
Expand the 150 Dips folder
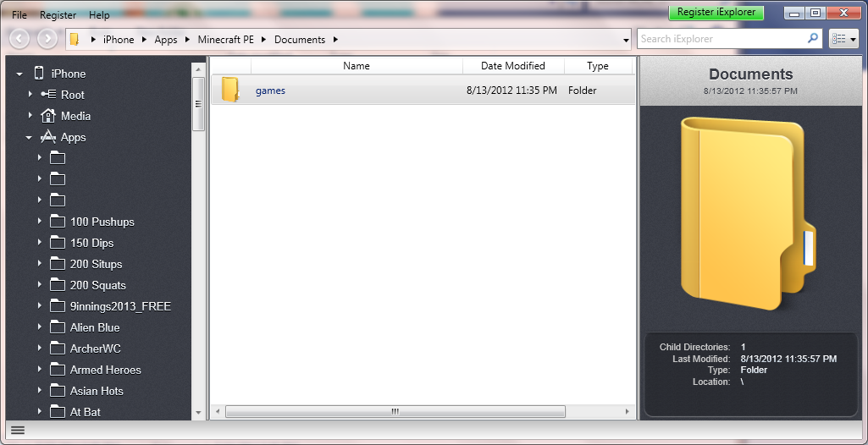pos(39,242)
